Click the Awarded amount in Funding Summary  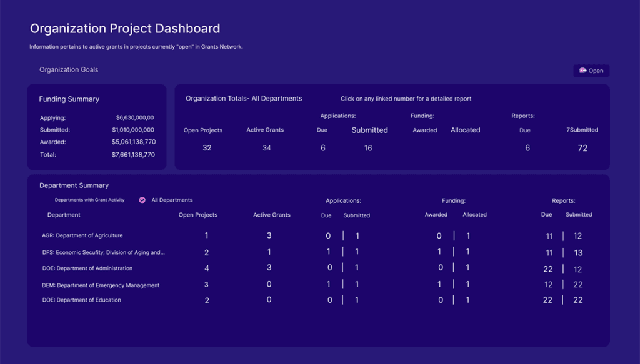point(133,142)
